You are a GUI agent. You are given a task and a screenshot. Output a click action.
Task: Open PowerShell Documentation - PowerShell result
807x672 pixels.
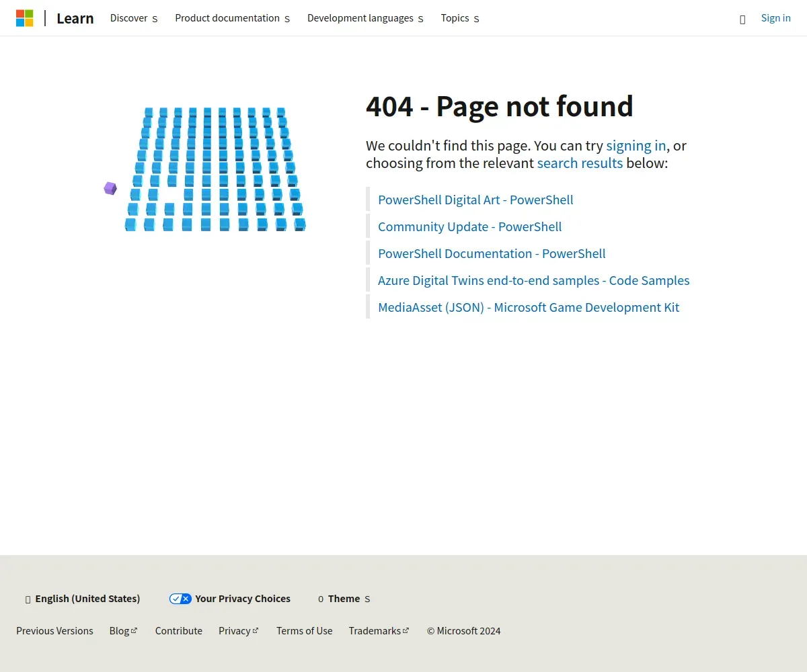tap(492, 253)
